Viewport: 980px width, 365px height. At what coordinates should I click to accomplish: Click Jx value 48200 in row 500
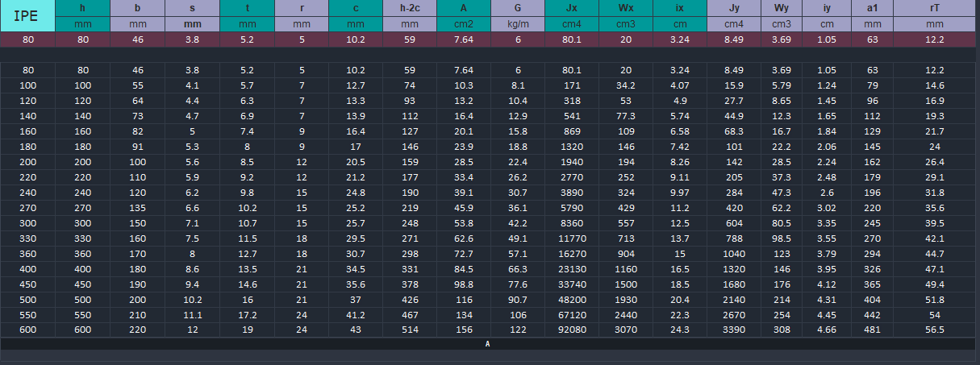click(572, 299)
